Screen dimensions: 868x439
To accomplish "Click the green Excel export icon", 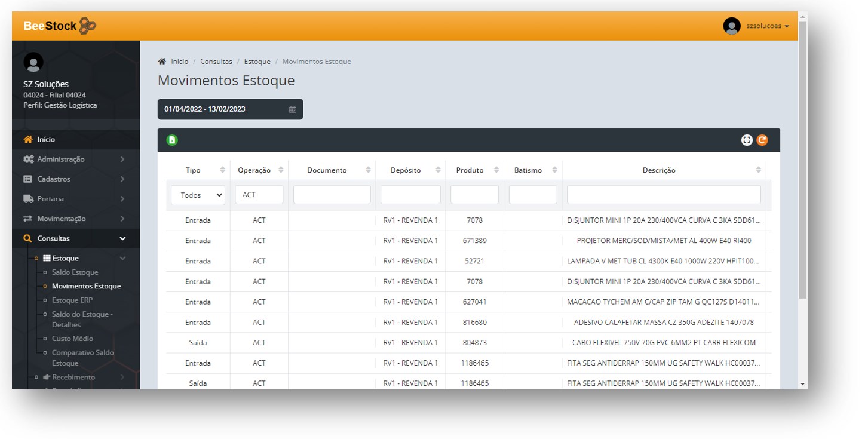I will coord(172,140).
